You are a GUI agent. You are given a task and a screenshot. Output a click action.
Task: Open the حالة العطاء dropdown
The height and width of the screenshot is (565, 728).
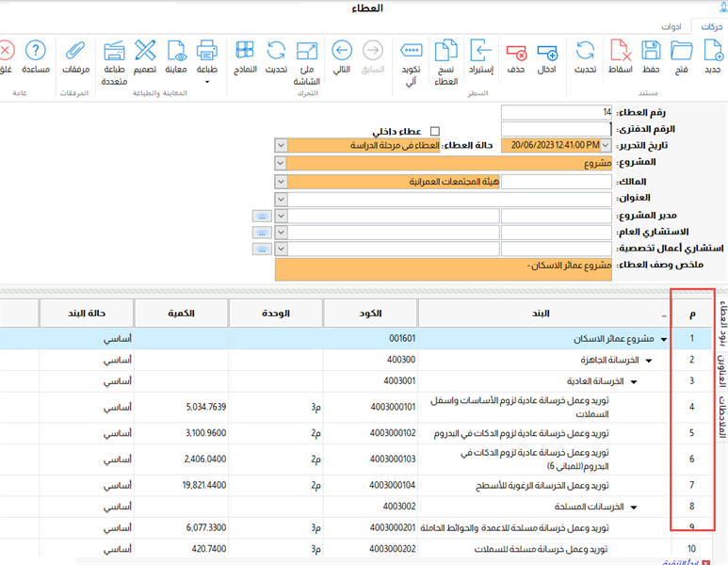281,145
